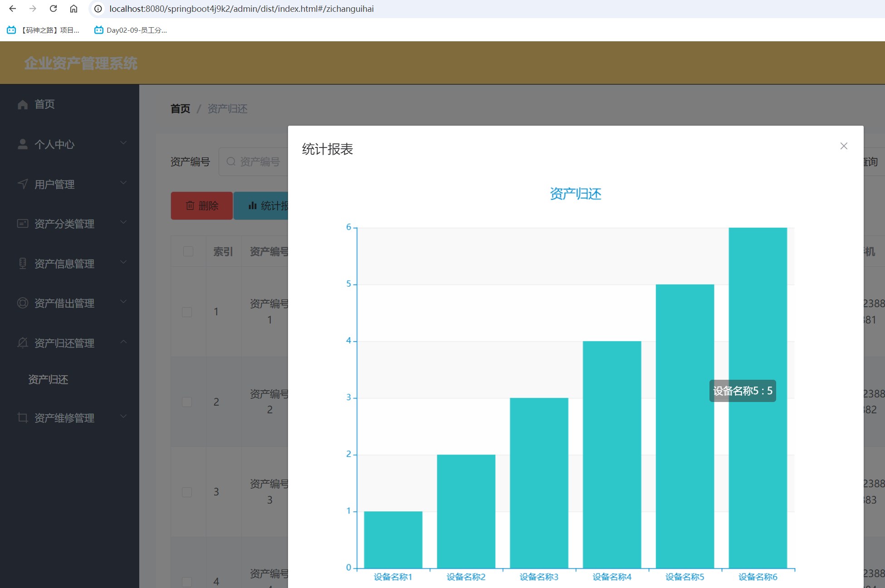Screen dimensions: 885x588
Task: Open the Day02-09-员工分 bookmark
Action: coord(131,30)
